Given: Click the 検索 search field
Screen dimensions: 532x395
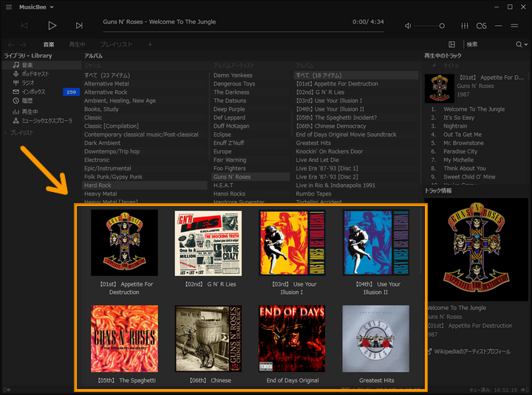Looking at the screenshot, I should tap(489, 44).
